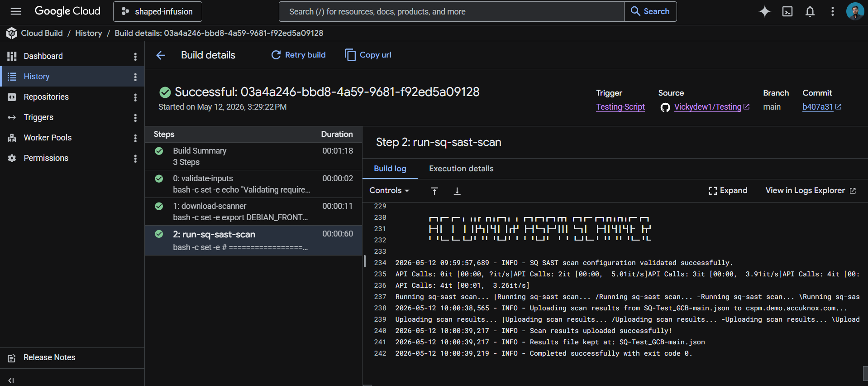Open Release Notes link in sidebar
Viewport: 868px width, 386px height.
click(49, 357)
